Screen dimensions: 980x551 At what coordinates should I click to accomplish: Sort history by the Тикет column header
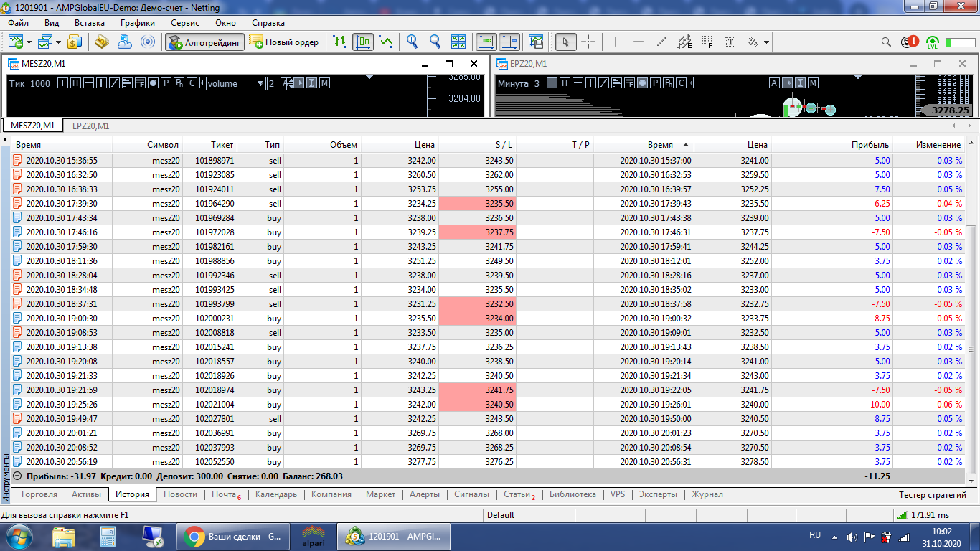210,144
